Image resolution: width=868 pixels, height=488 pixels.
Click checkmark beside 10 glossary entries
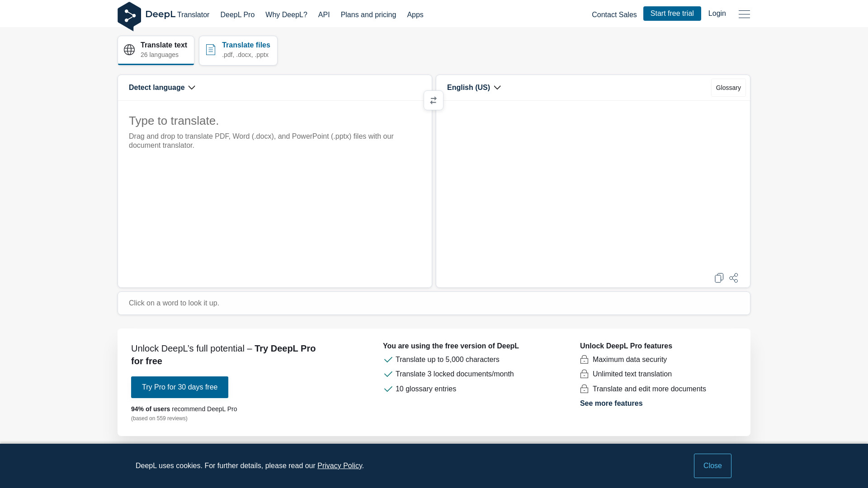[x=388, y=389]
